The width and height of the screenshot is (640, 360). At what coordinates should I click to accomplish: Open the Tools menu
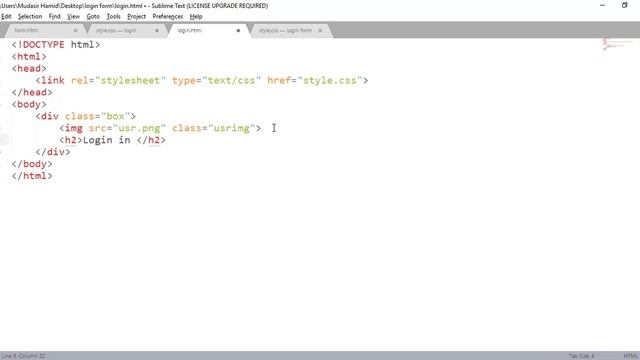[x=113, y=16]
